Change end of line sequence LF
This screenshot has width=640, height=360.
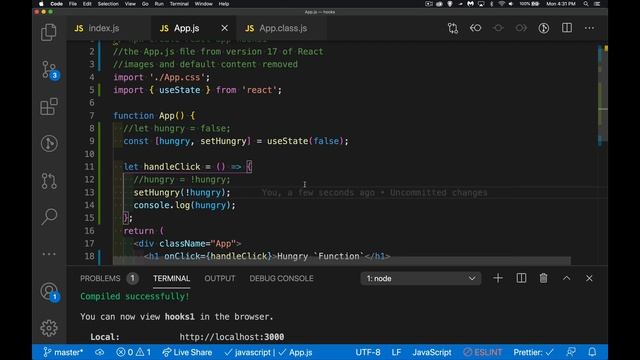click(396, 352)
